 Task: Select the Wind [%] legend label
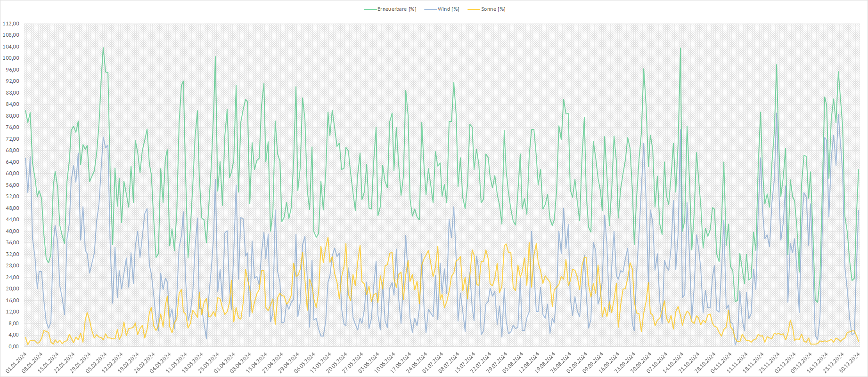[x=448, y=9]
